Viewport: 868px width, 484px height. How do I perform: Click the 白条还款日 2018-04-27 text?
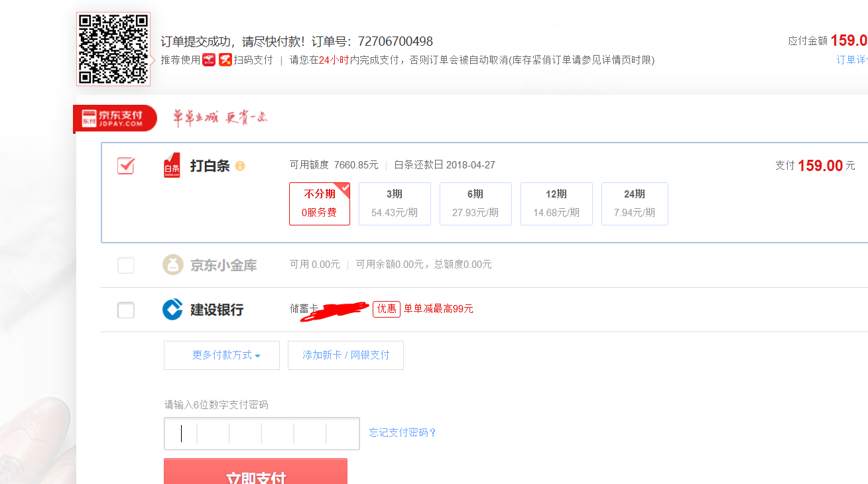click(444, 164)
